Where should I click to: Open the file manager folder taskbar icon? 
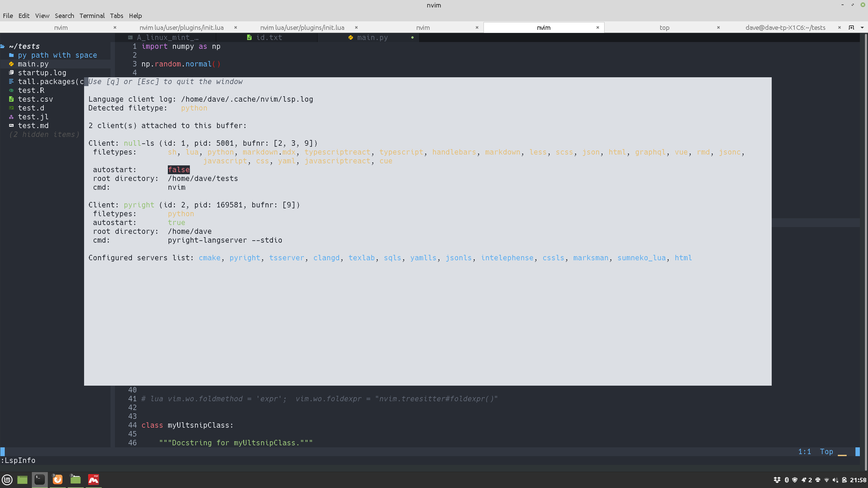tap(75, 480)
